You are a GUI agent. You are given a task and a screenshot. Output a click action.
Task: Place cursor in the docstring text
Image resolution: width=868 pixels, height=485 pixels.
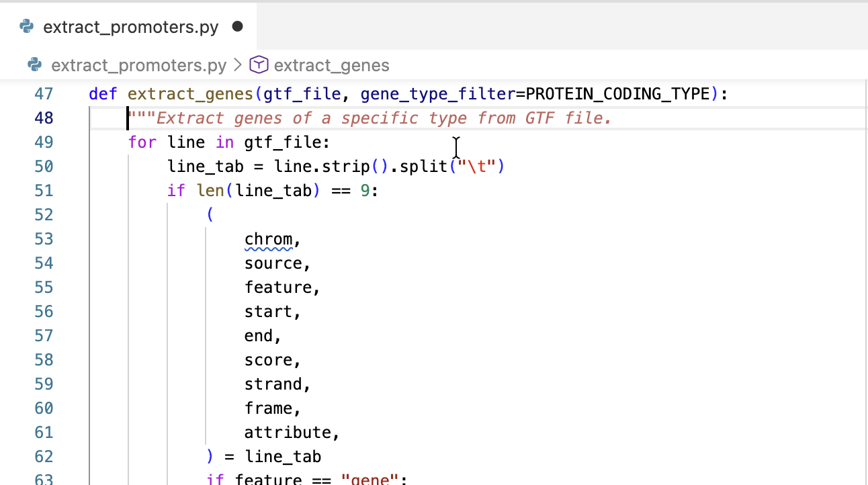[x=383, y=118]
